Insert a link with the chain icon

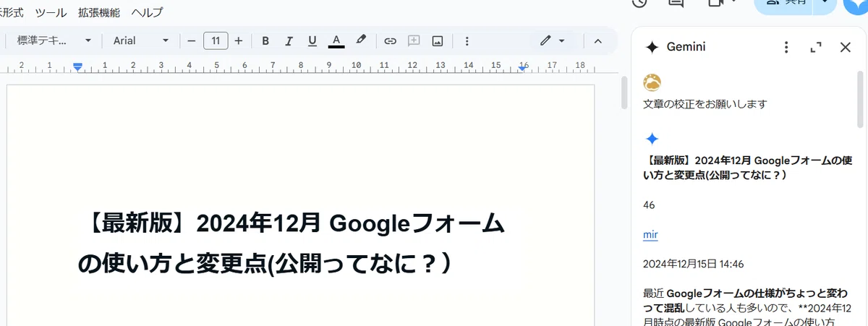(x=390, y=40)
